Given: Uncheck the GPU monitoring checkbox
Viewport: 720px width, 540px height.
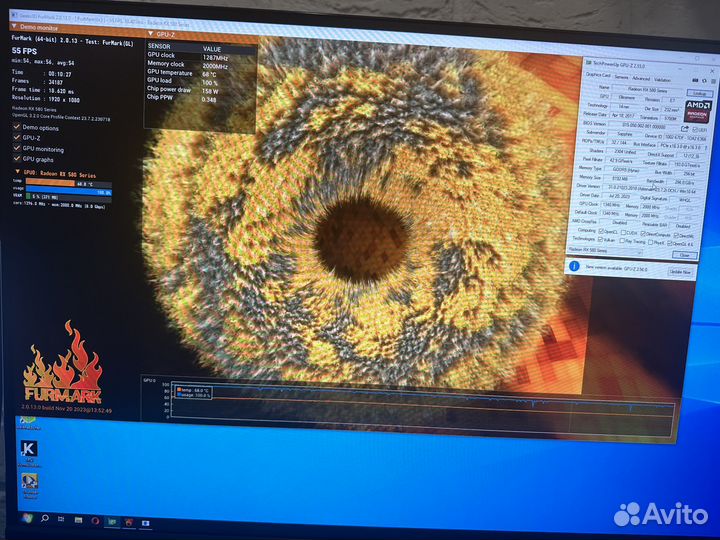Looking at the screenshot, I should coord(17,148).
